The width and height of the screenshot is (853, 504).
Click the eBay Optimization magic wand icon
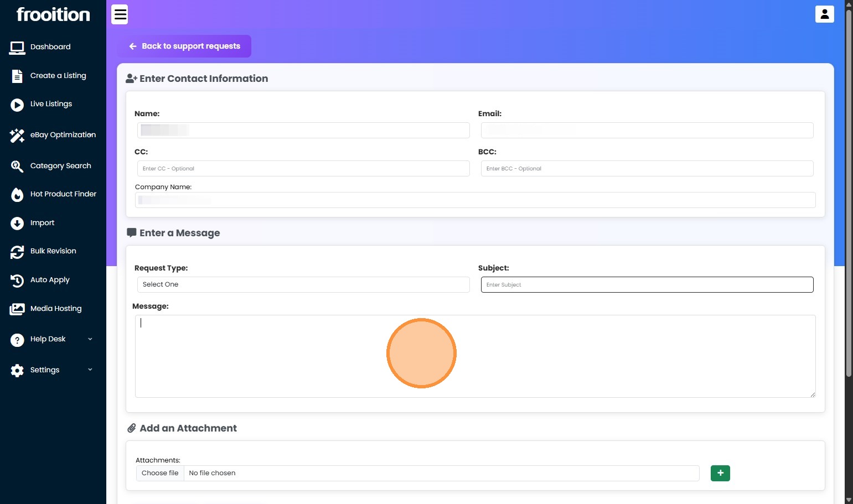coord(17,135)
